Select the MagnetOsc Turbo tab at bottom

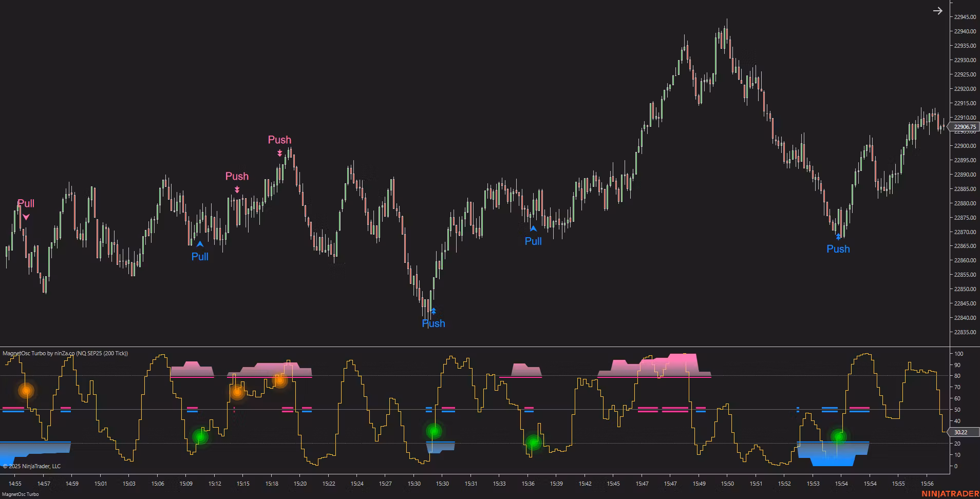[x=21, y=494]
